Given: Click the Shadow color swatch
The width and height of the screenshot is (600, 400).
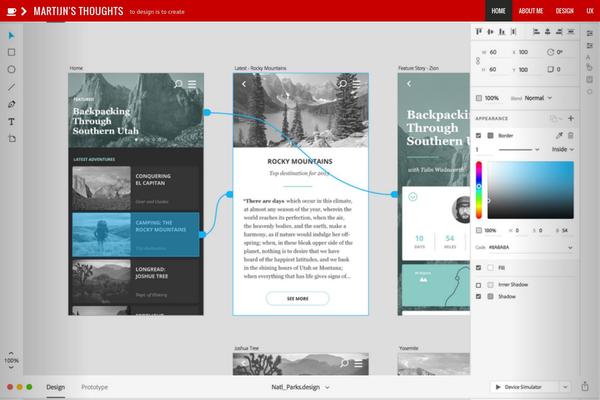Looking at the screenshot, I should 490,296.
